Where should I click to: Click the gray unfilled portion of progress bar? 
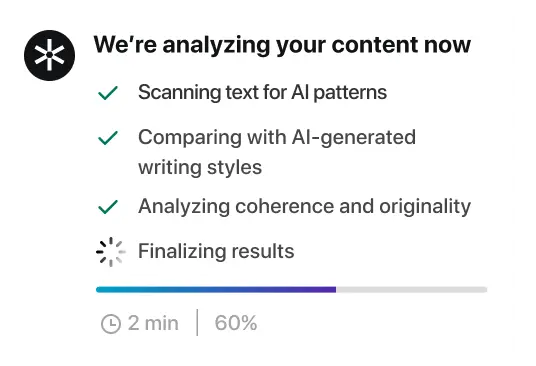412,290
